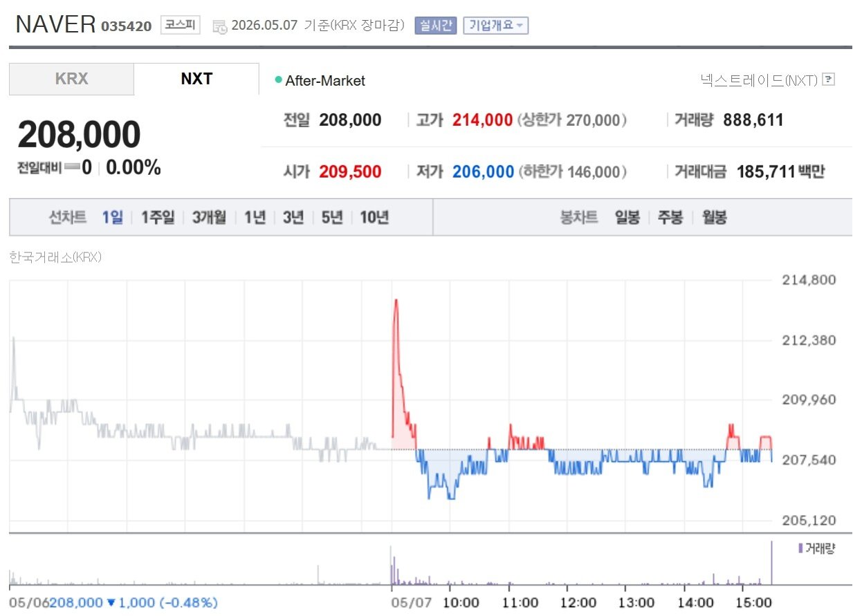Click the 하한가 146,000 text
The image size is (853, 616).
coord(571,172)
